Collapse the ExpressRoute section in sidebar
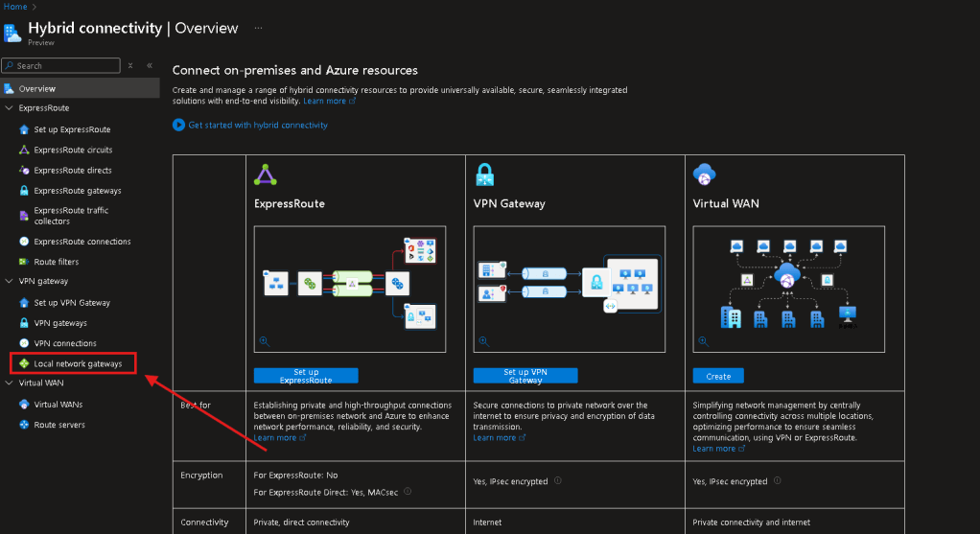980x534 pixels. tap(10, 108)
